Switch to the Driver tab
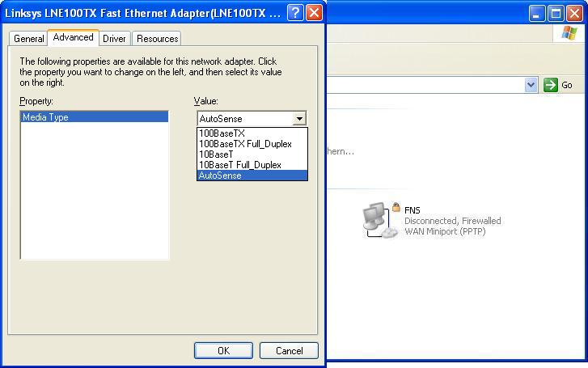The height and width of the screenshot is (368, 588). point(114,39)
